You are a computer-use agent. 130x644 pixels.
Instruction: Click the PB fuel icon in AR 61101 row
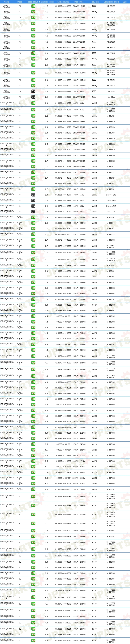33,12
